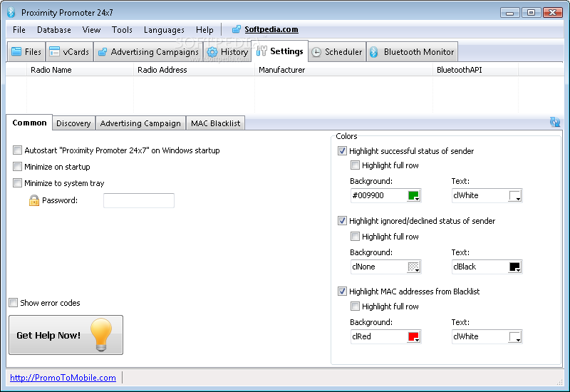Viewport: 570px width, 392px height.
Task: Click the Get Help Now! button
Action: [66, 335]
